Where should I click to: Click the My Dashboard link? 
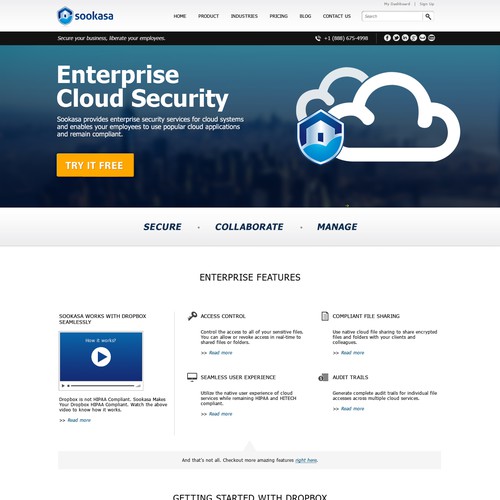[x=397, y=4]
